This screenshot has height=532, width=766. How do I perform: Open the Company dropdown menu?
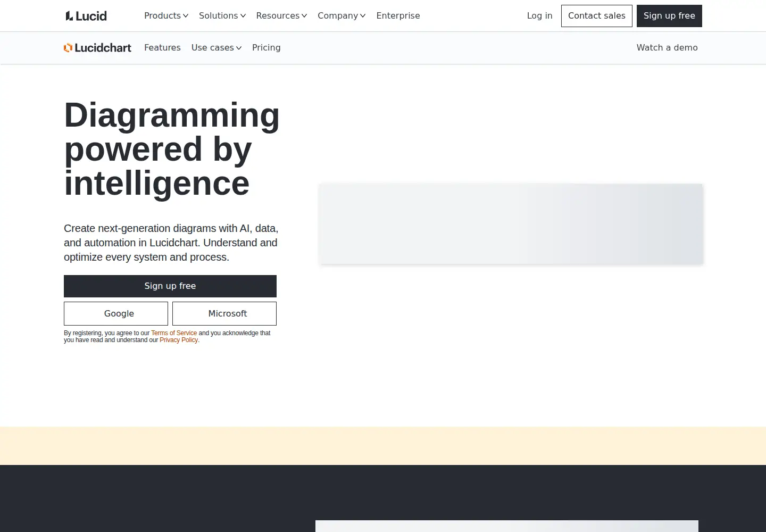click(x=342, y=16)
